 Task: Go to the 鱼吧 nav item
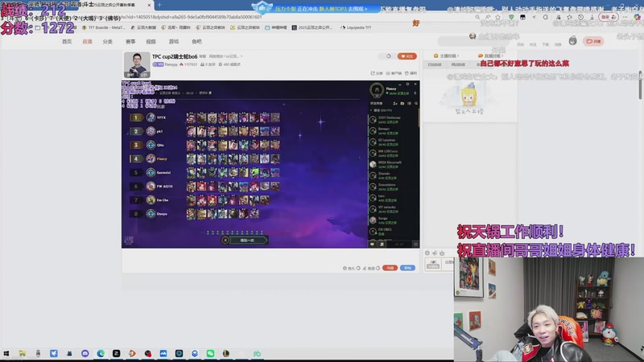(x=196, y=42)
